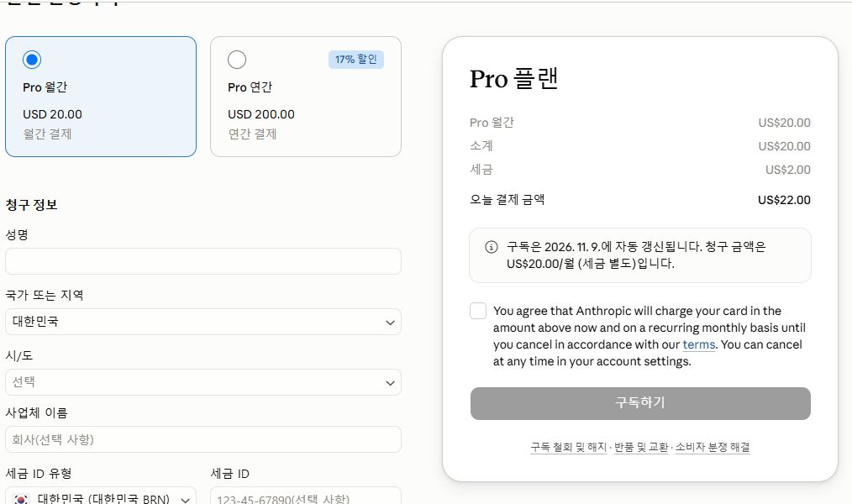
Task: Select the Pro 월간 radio button
Action: tap(32, 60)
